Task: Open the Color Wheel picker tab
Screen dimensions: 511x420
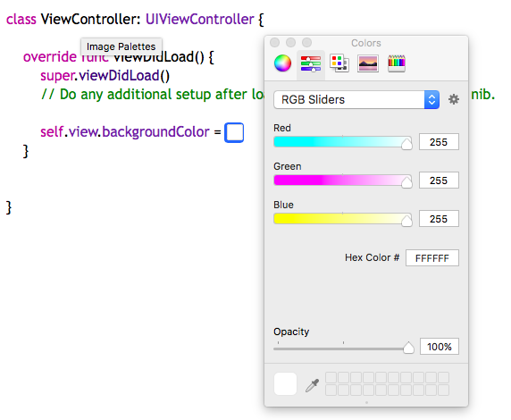Action: pos(282,63)
